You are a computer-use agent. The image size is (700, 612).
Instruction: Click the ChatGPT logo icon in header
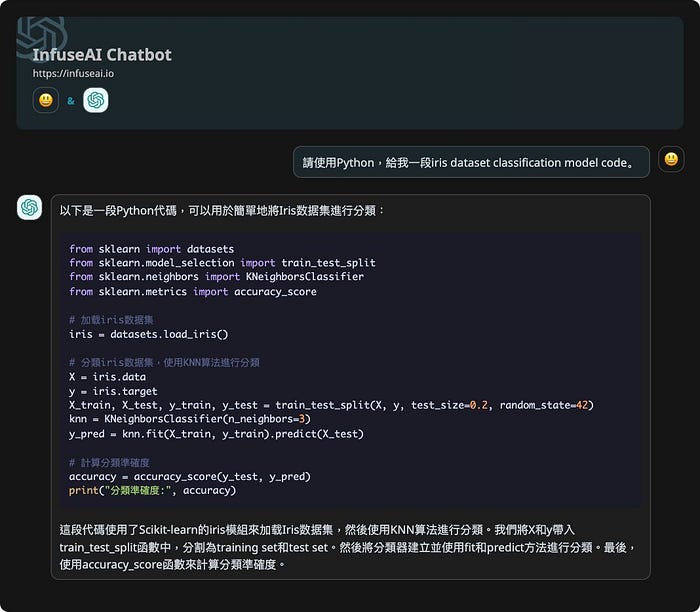pos(96,100)
